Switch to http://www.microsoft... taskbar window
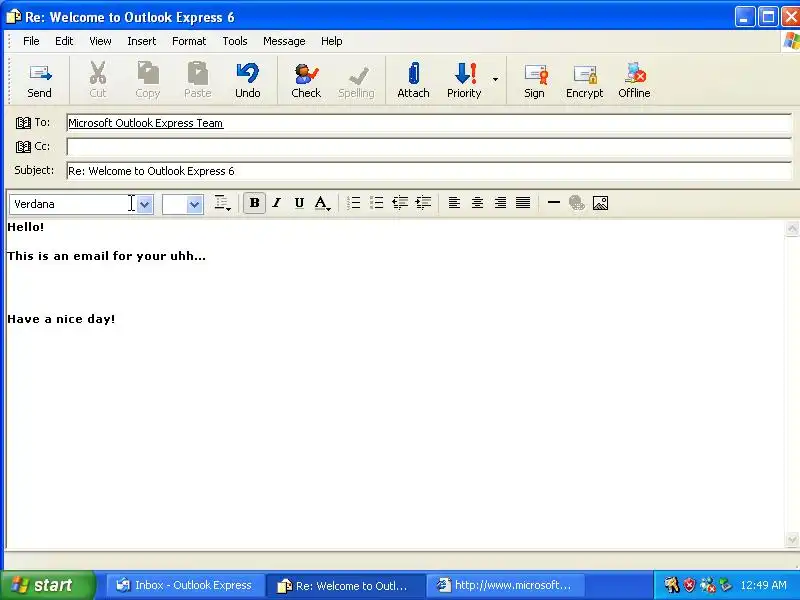This screenshot has height=600, width=800. point(505,585)
